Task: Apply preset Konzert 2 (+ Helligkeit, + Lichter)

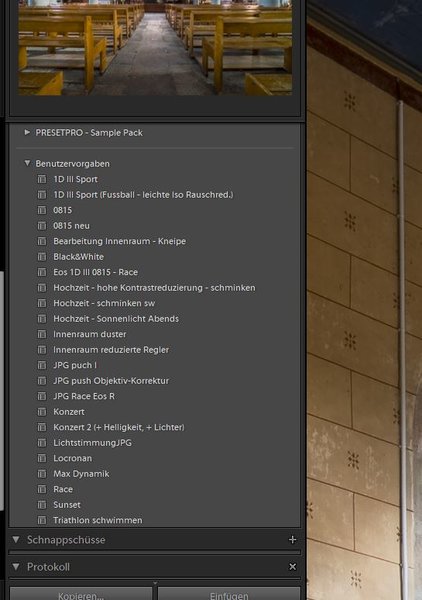Action: 119,427
